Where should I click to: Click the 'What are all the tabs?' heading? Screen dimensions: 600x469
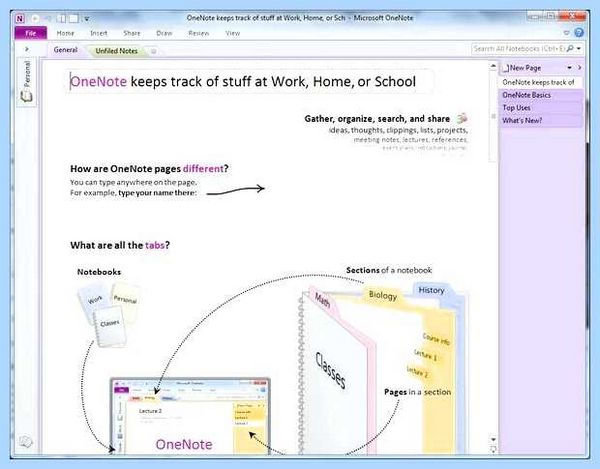tap(120, 245)
